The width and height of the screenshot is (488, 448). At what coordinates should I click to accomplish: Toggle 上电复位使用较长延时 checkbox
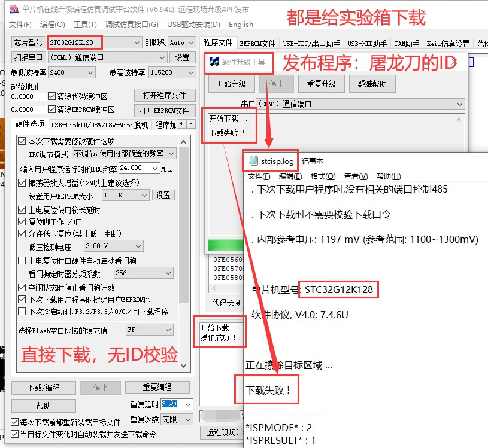(22, 210)
